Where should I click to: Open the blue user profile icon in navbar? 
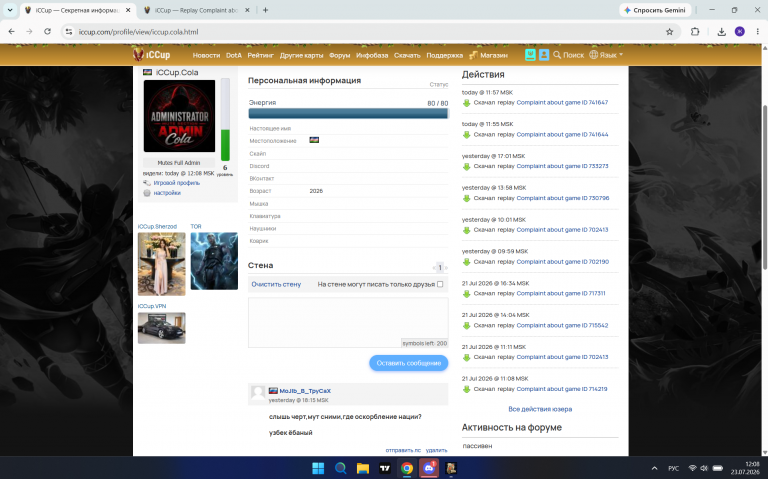(x=544, y=55)
